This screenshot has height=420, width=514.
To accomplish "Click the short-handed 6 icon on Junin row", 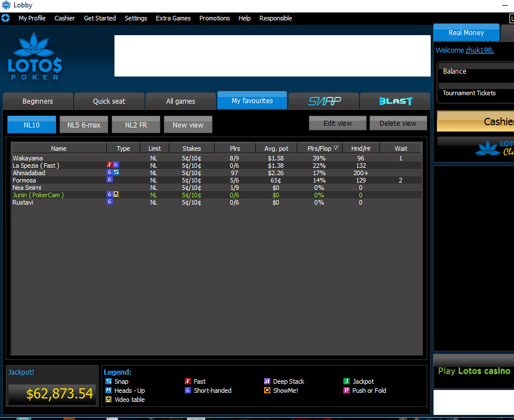I will coord(109,194).
